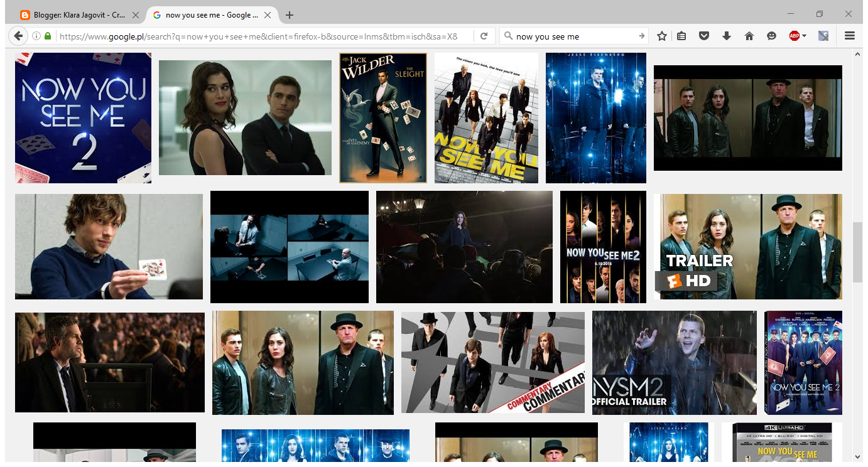This screenshot has width=868, height=467.
Task: Open the COMMENTARY black-and-white image
Action: point(493,363)
